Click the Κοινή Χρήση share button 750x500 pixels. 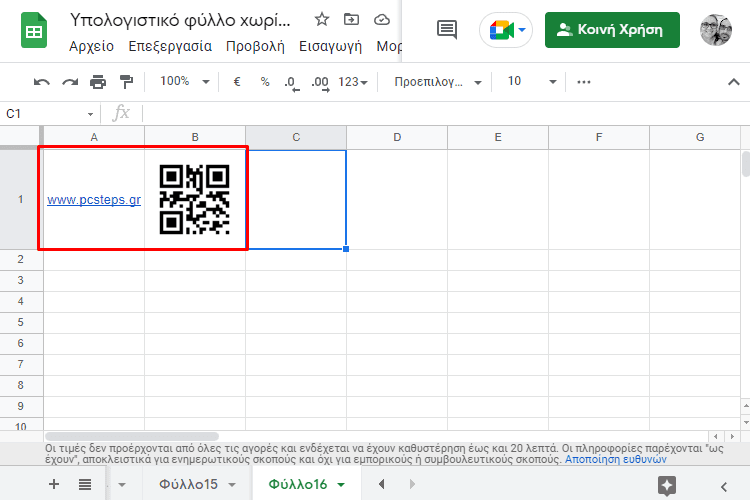pyautogui.click(x=612, y=30)
